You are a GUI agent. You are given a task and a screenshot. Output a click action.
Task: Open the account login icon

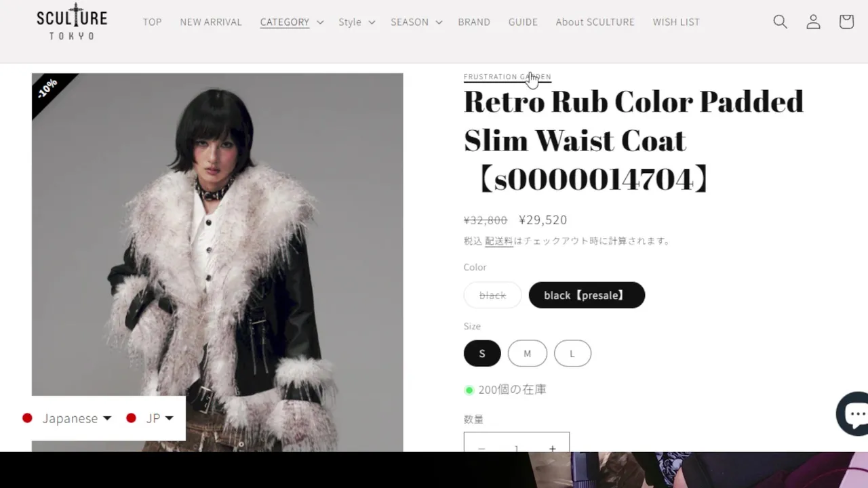coord(813,22)
